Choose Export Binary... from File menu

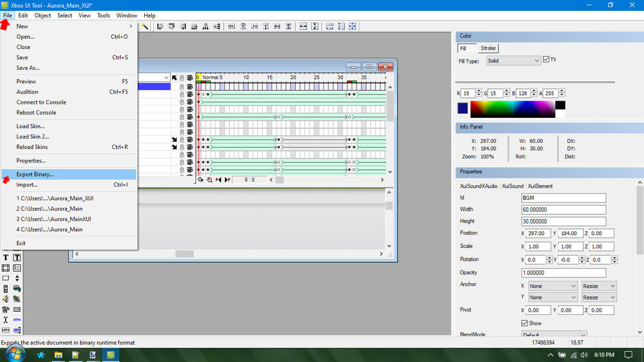(x=69, y=174)
